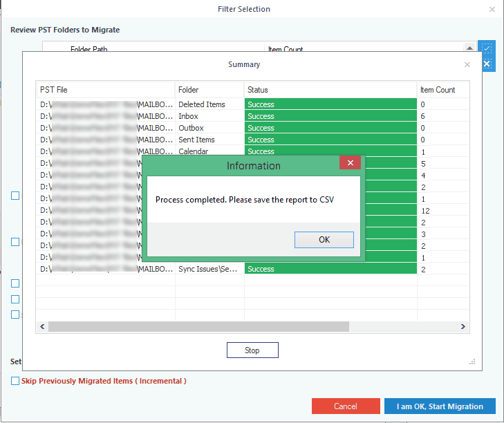This screenshot has width=504, height=423.
Task: Click the horizontal scrollbar thumb in Summary
Action: pos(198,326)
